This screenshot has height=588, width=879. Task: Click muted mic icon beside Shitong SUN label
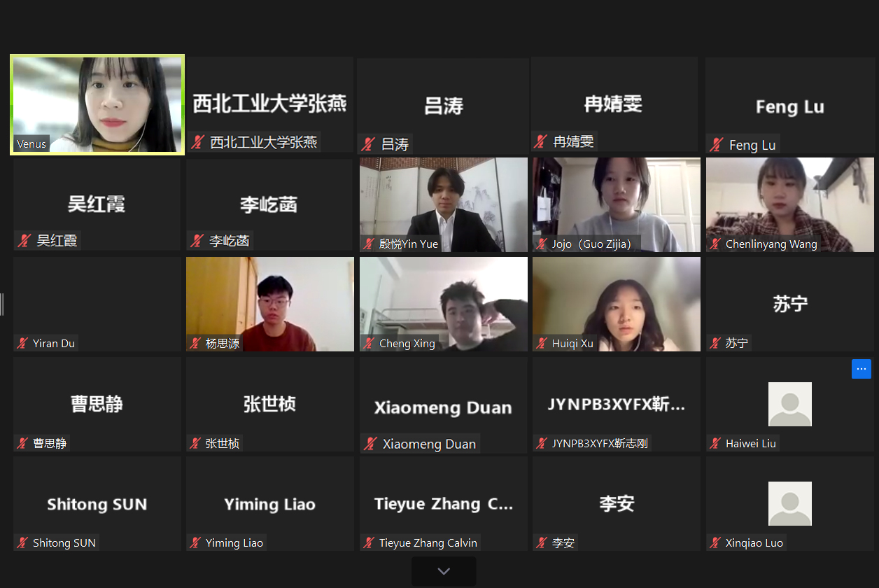(x=22, y=542)
